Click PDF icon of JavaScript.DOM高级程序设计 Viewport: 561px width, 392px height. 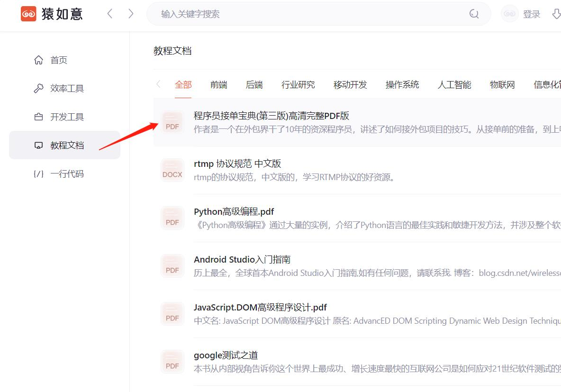(172, 314)
